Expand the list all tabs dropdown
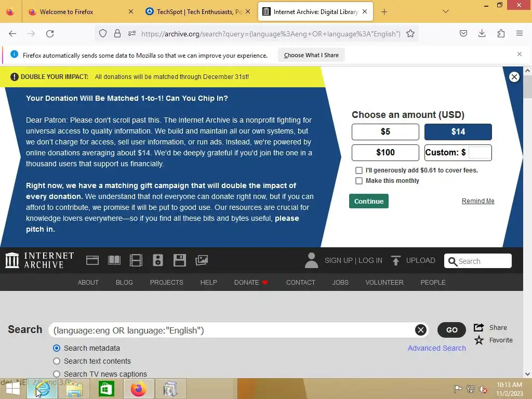 pyautogui.click(x=446, y=12)
